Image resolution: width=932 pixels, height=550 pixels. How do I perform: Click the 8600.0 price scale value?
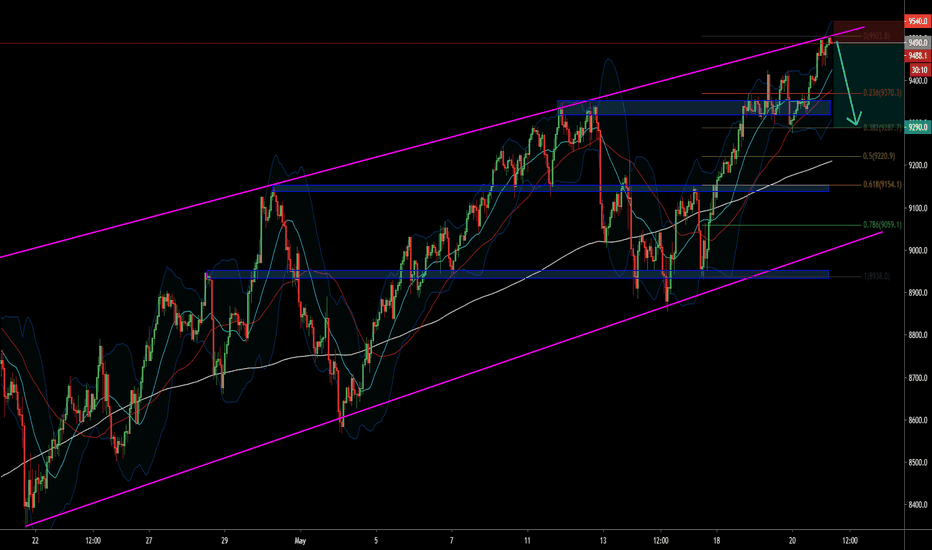click(x=918, y=420)
